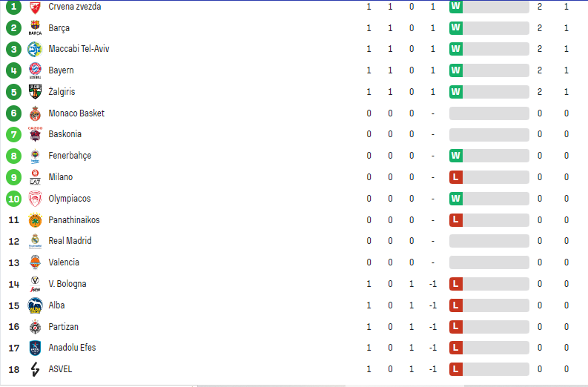
Task: Click the Maccabi Tel-Aviv logo
Action: pos(35,49)
